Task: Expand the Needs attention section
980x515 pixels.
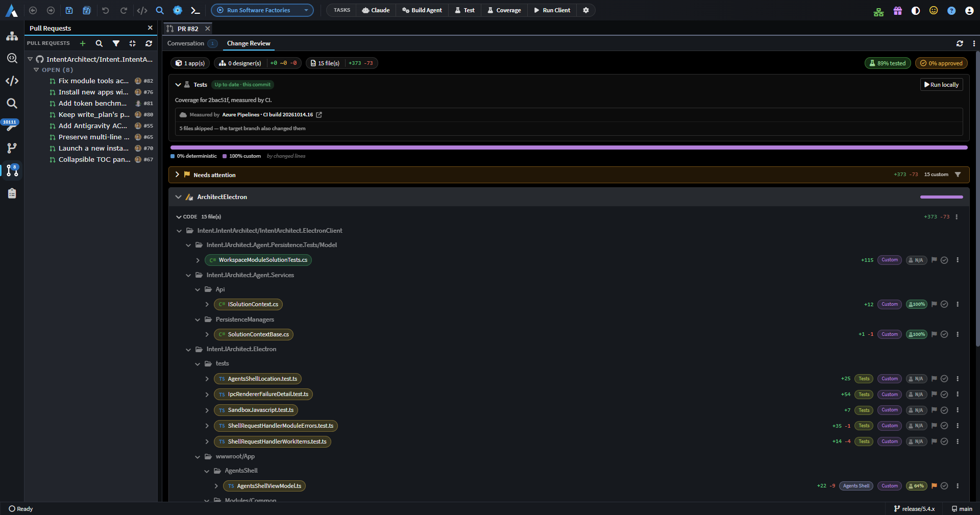Action: (177, 175)
